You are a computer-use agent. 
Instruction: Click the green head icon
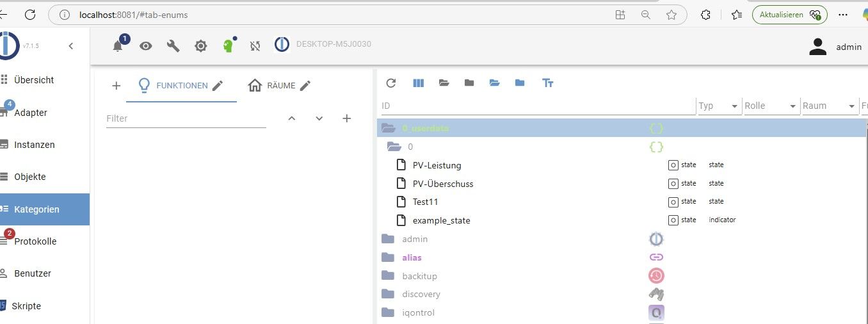(x=228, y=45)
